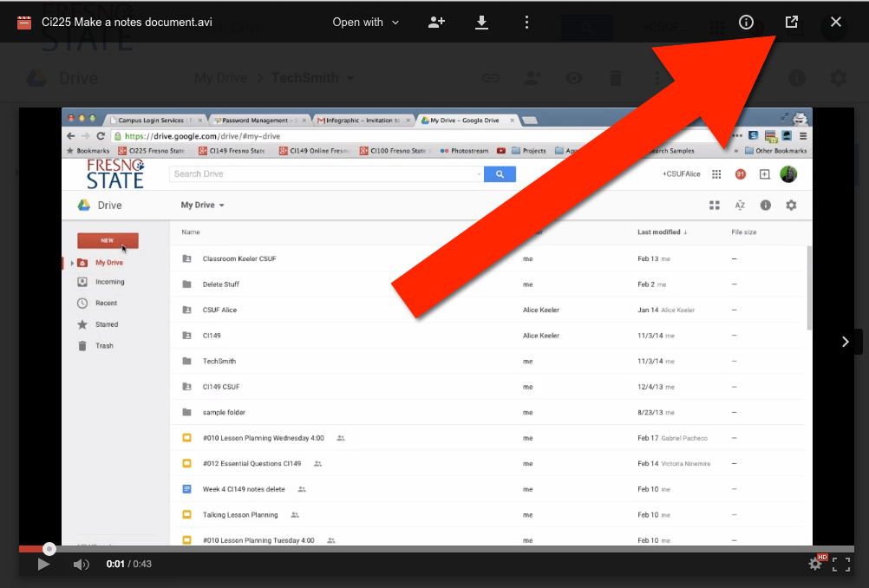Open video quality settings gear
Image resolution: width=869 pixels, height=588 pixels.
(815, 565)
